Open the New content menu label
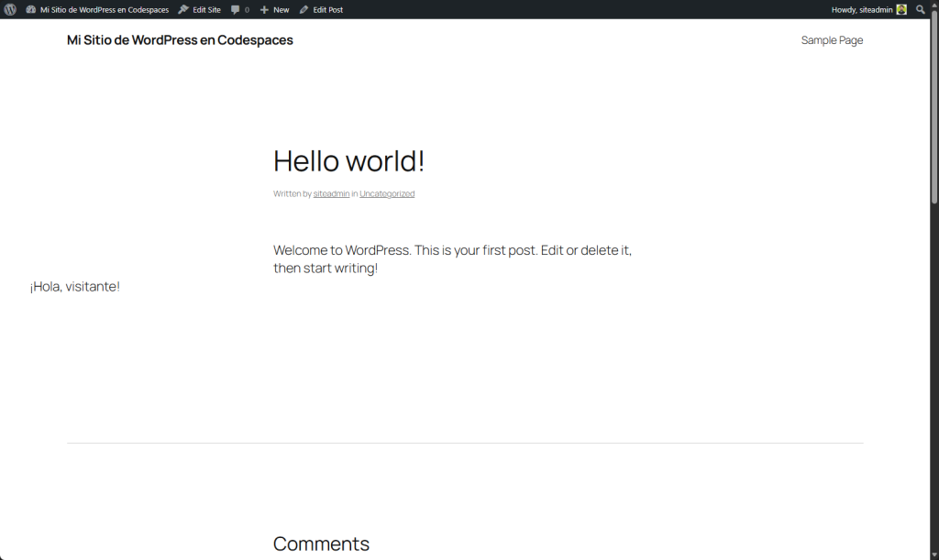 click(281, 9)
